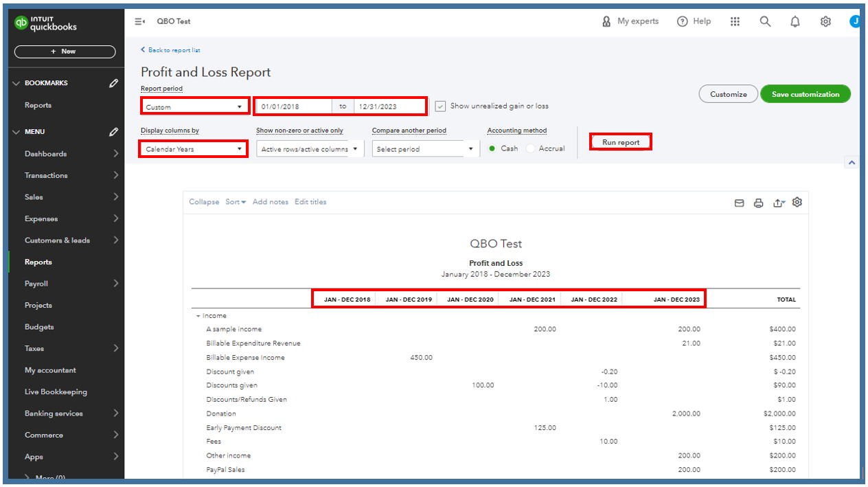
Task: Click the JAN - DEC 2018 column header
Action: [347, 299]
